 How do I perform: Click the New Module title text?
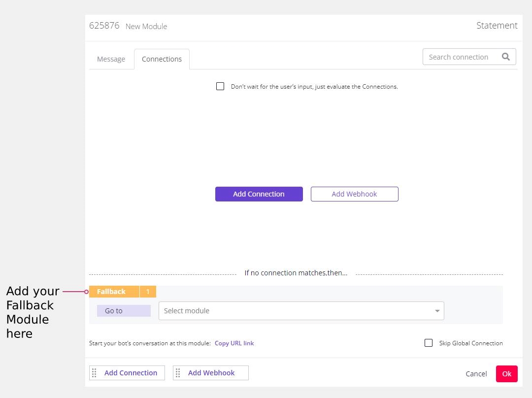[146, 26]
